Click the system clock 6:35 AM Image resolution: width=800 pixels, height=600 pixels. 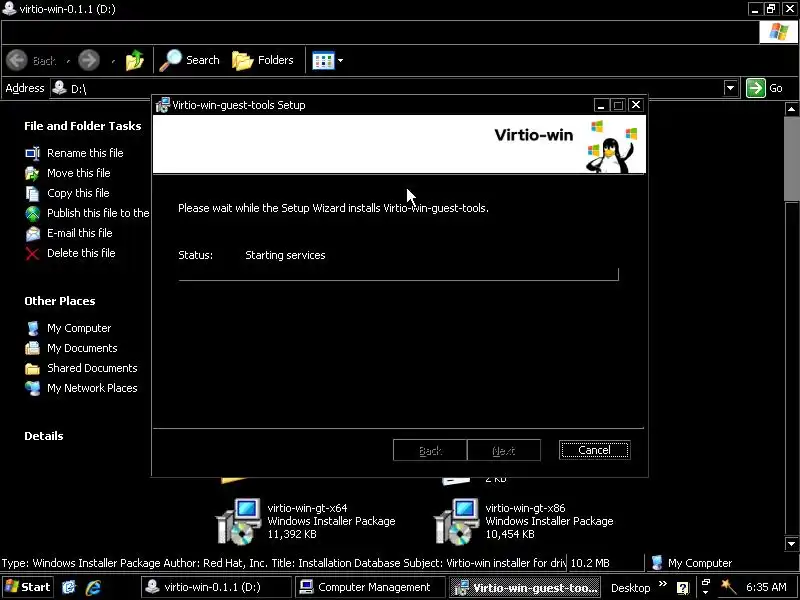click(766, 587)
